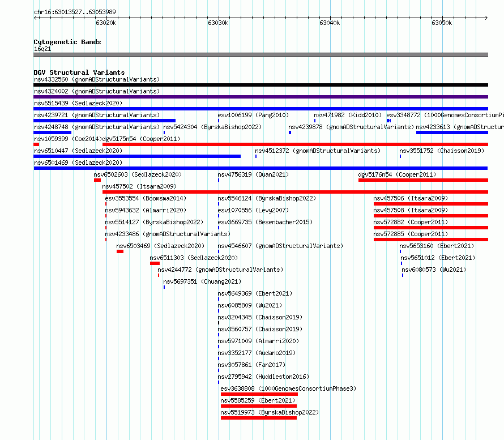Click the Cytogenetic Bands track title
This screenshot has height=440, width=504.
[67, 42]
